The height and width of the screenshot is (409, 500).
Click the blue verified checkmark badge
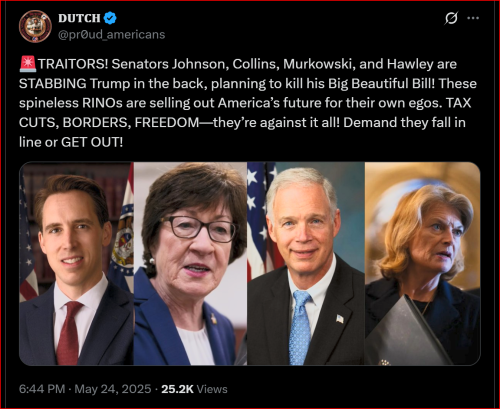point(110,18)
